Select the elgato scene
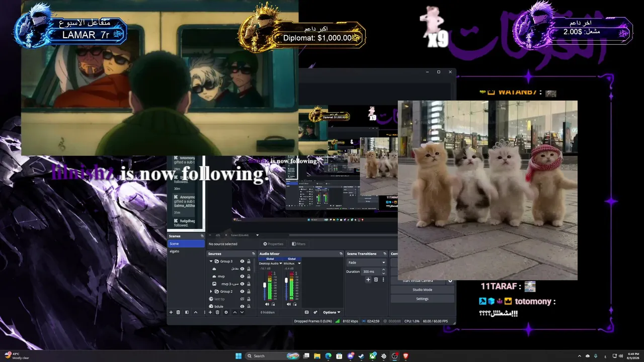 click(x=186, y=251)
